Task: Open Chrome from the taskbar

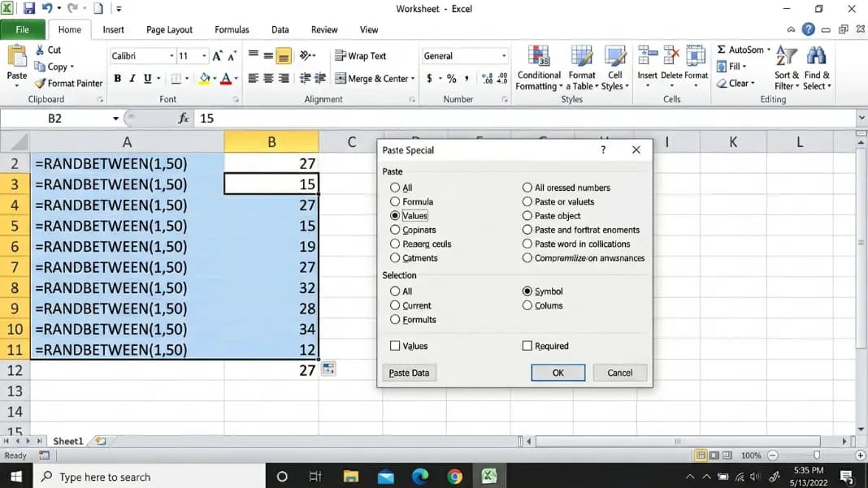Action: coord(454,477)
